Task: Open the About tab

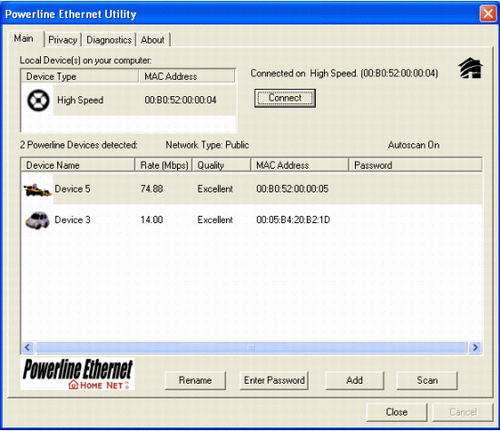Action: point(153,40)
